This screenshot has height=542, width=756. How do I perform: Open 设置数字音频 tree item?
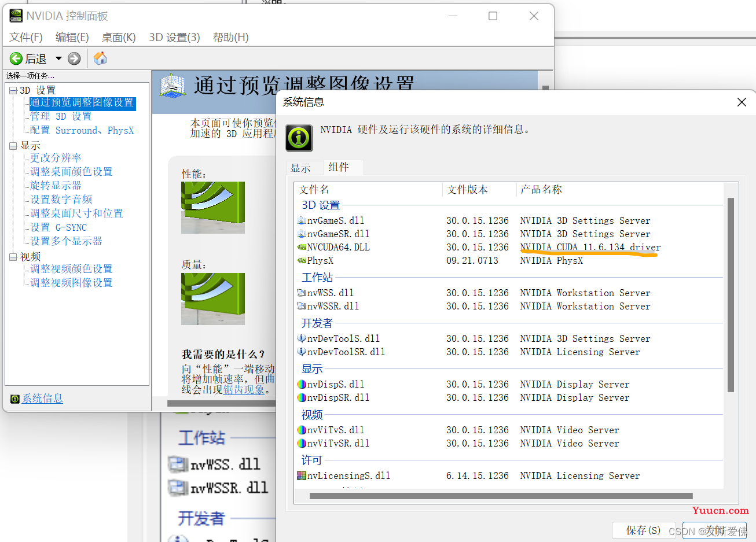tap(61, 200)
